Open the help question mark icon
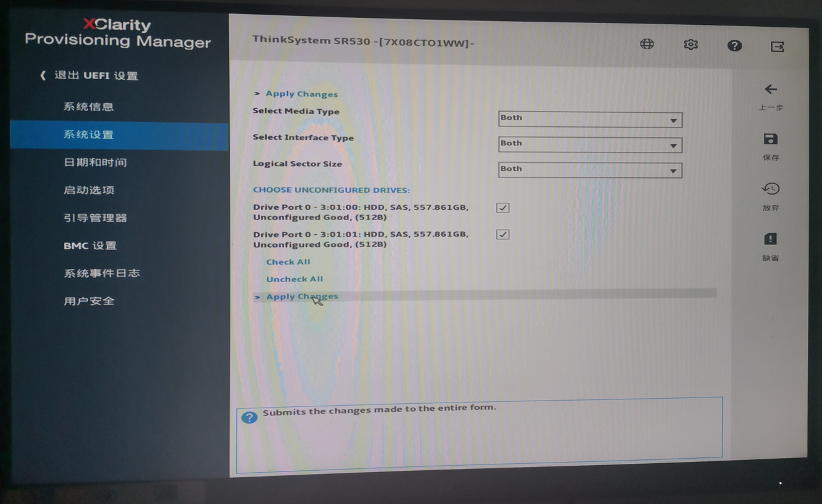 [x=734, y=45]
